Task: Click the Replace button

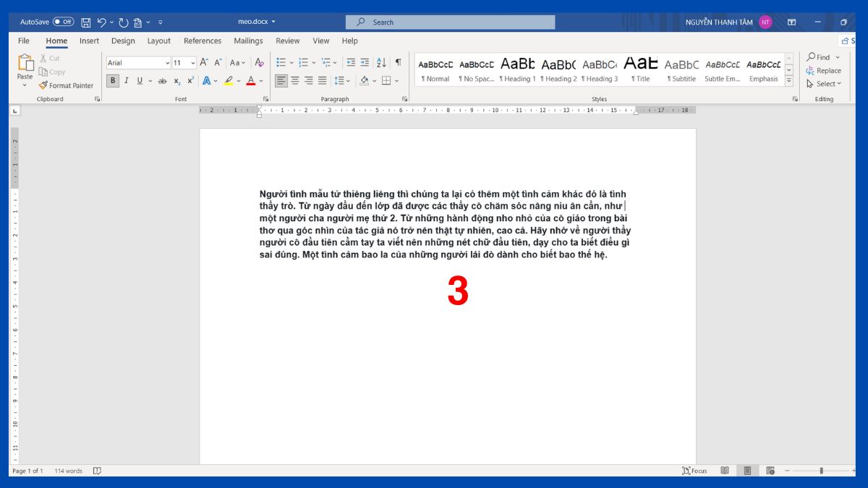Action: click(x=824, y=71)
